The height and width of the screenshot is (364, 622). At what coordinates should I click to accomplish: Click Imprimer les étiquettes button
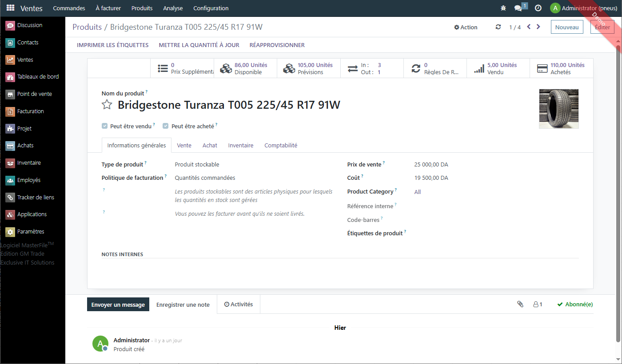tap(112, 45)
